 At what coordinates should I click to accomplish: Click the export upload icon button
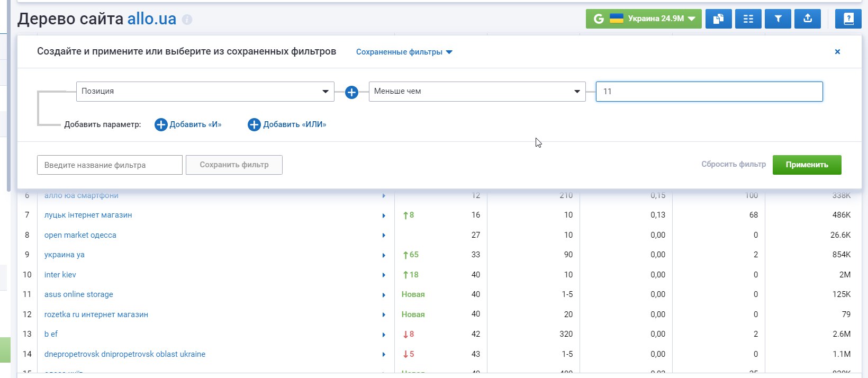tap(808, 19)
